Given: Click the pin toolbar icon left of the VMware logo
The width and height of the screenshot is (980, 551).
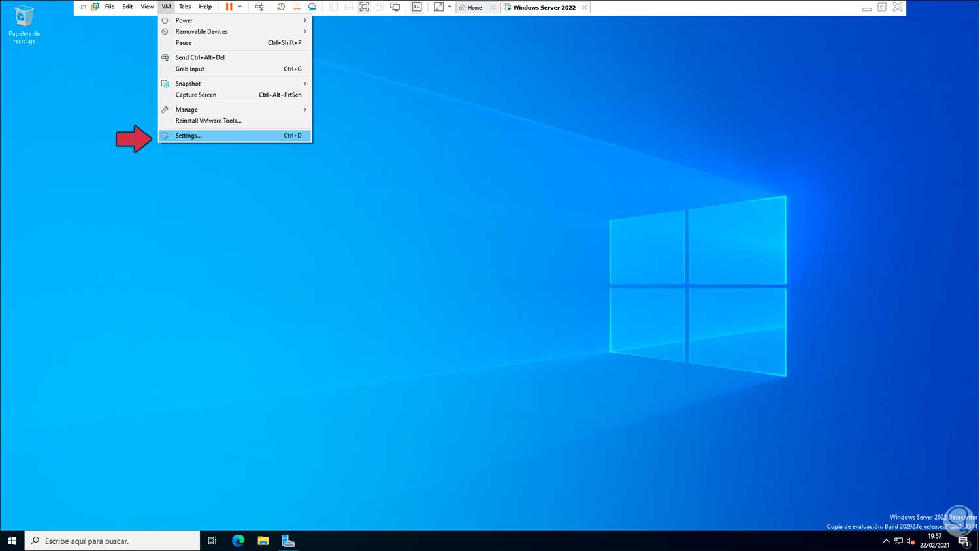Looking at the screenshot, I should point(82,7).
